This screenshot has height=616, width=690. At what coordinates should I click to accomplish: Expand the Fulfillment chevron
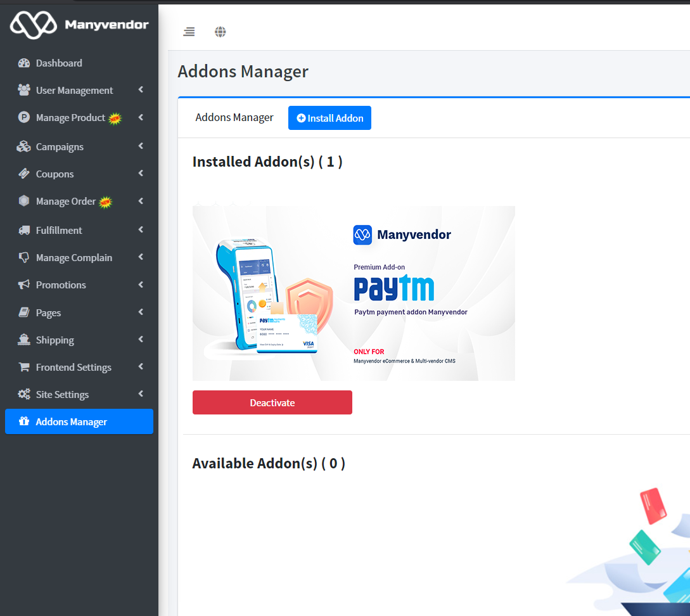coord(141,229)
